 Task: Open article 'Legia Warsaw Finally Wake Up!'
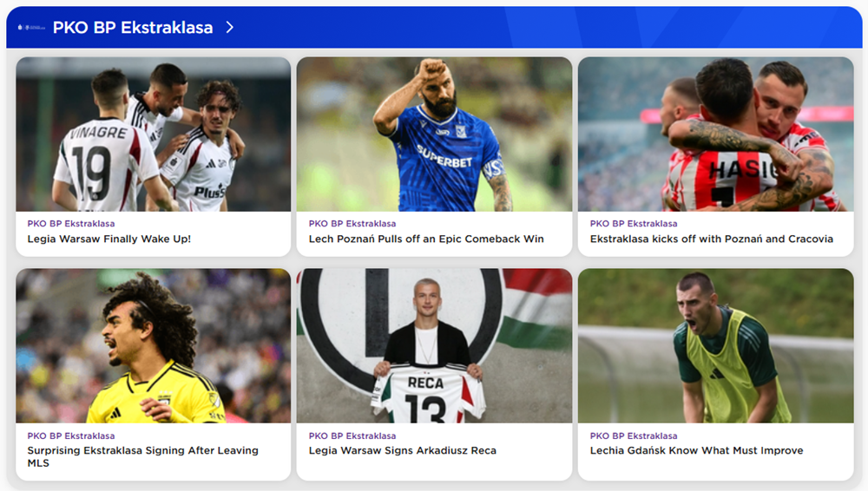(x=109, y=239)
